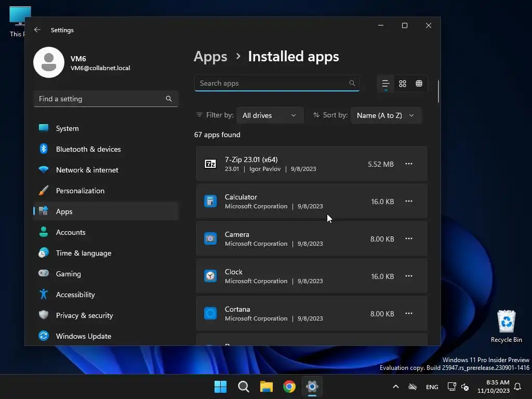Open Accounts category
Screen dimensions: 532x399
pos(106,232)
